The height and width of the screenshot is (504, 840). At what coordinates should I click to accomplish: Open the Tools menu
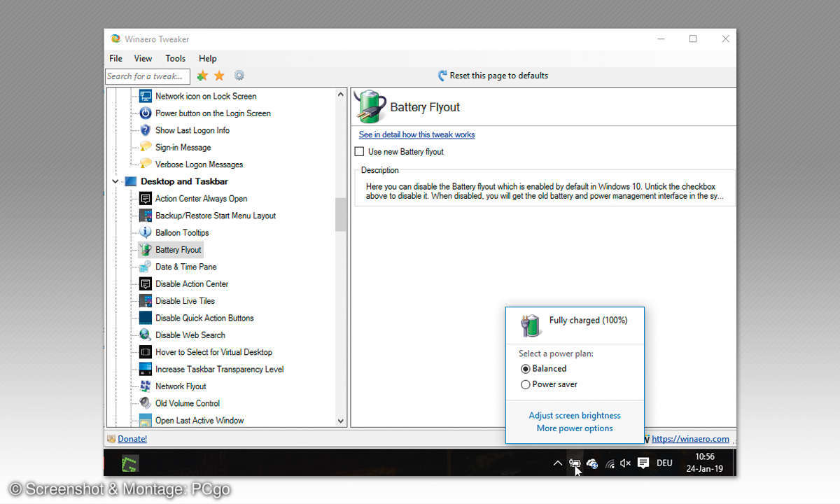pyautogui.click(x=176, y=58)
